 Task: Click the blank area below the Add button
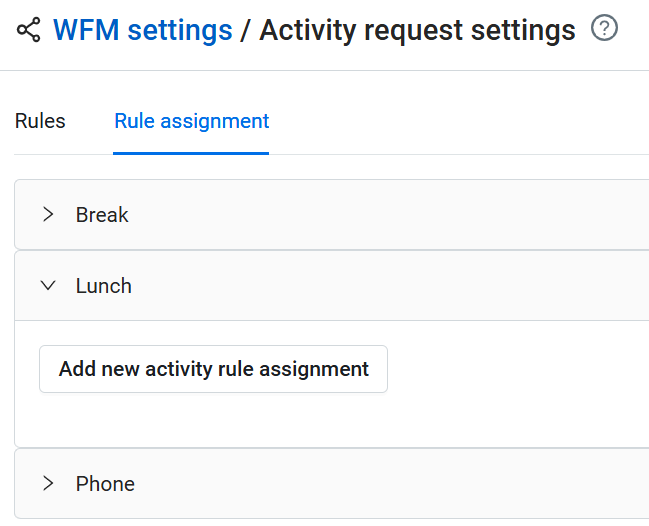(x=300, y=420)
